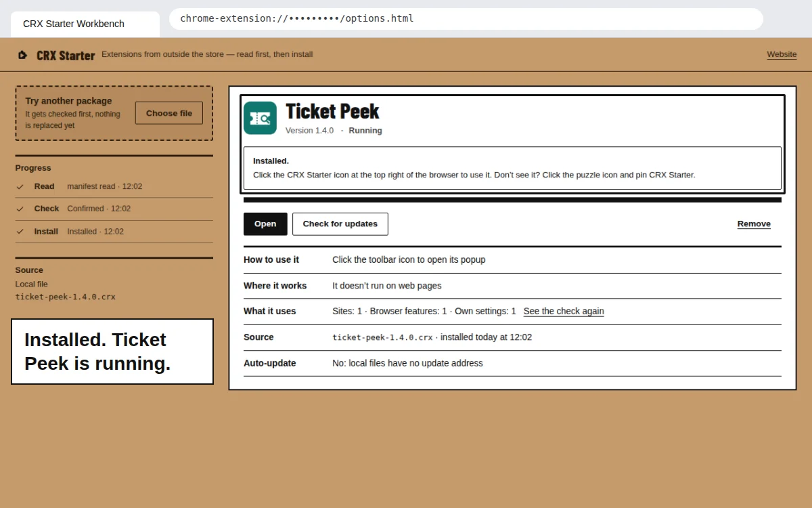Check for updates button
The height and width of the screenshot is (508, 812).
[340, 224]
